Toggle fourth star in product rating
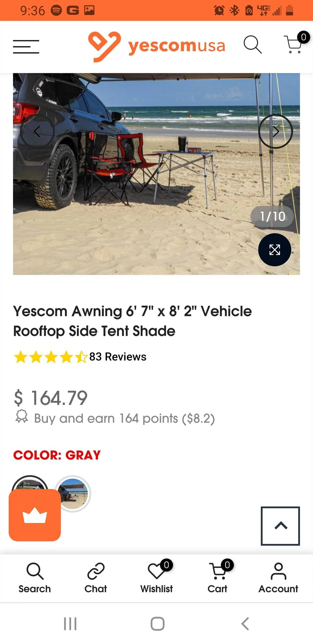This screenshot has height=644, width=313. pos(65,357)
